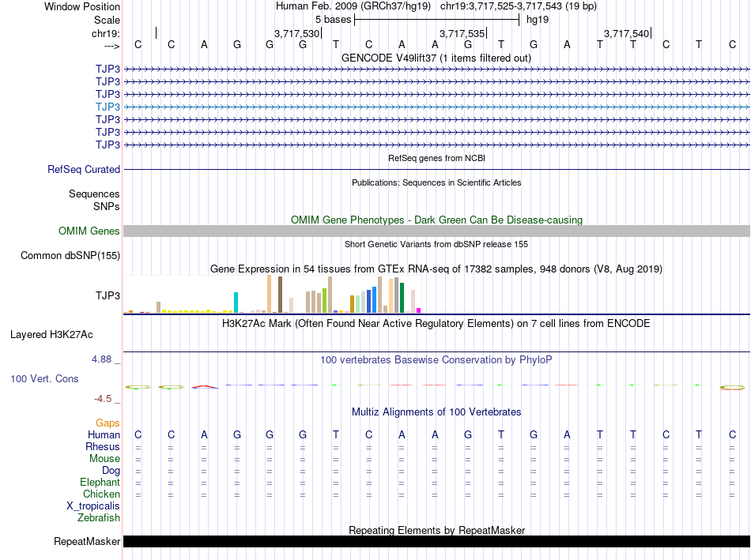
Task: Open the 100 Vert. Cons track label
Action: coord(44,378)
